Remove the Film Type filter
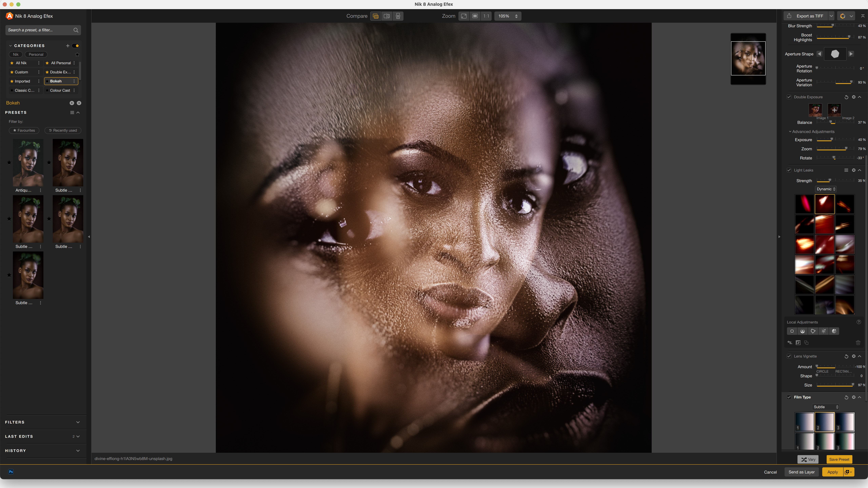Viewport: 868px width, 488px height. (x=854, y=397)
